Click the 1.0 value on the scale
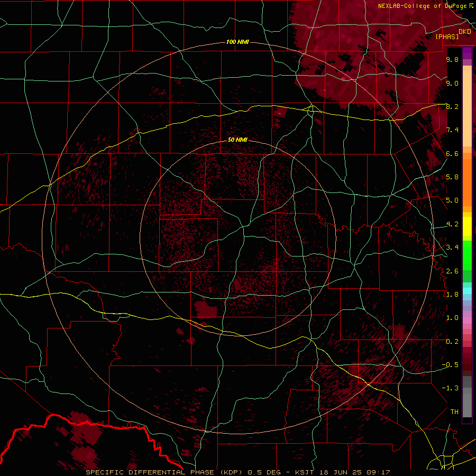The width and height of the screenshot is (476, 476). click(452, 318)
